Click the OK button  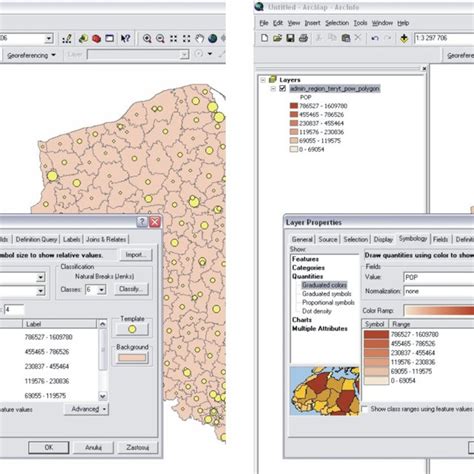tap(49, 447)
